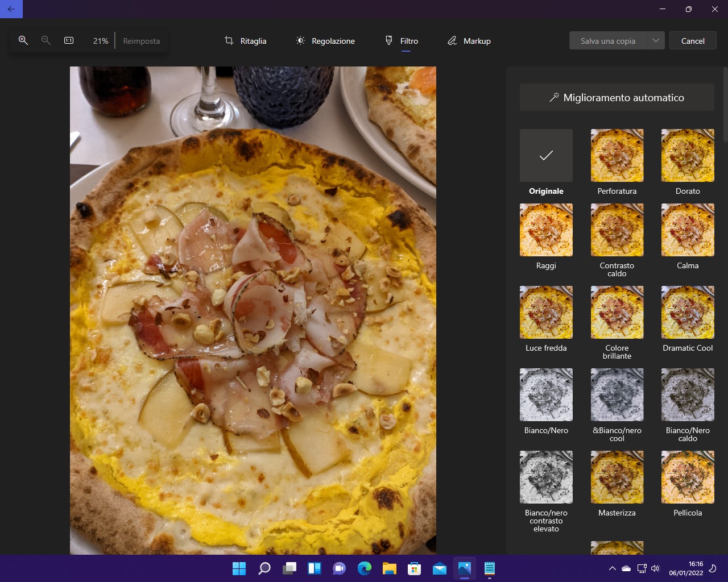The image size is (728, 582).
Task: Apply Bianco/nero contrasto elevato filter
Action: point(546,477)
